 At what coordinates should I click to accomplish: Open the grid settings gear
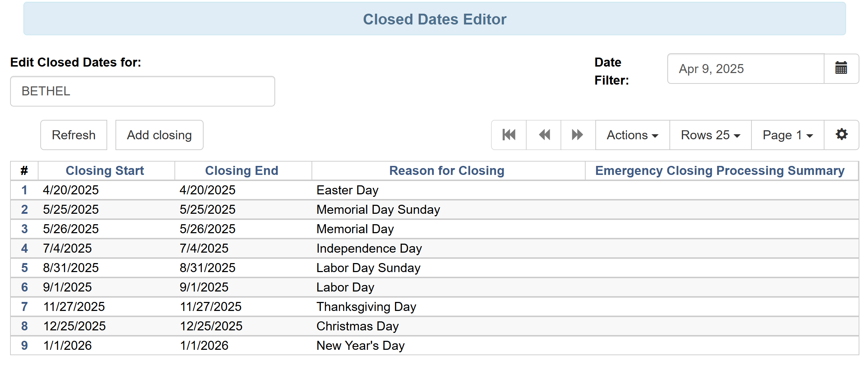coord(841,135)
